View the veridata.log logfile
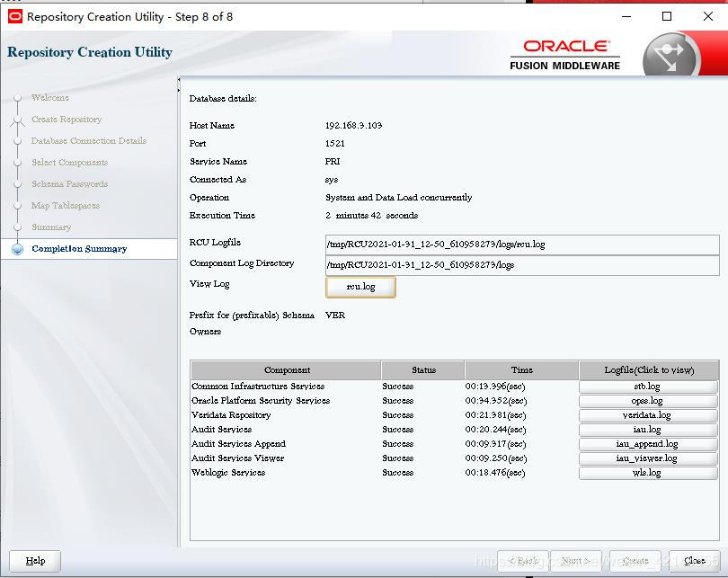The width and height of the screenshot is (728, 578). [x=648, y=415]
